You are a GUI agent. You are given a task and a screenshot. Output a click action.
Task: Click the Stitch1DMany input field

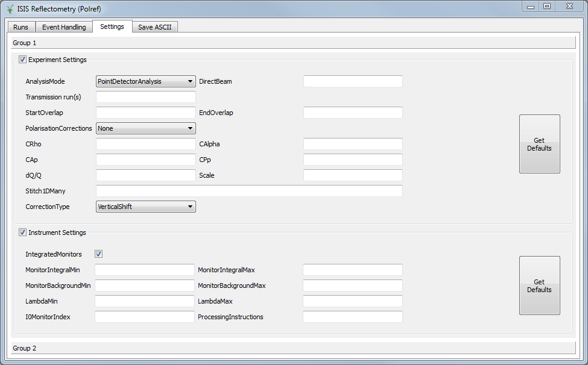pos(249,190)
